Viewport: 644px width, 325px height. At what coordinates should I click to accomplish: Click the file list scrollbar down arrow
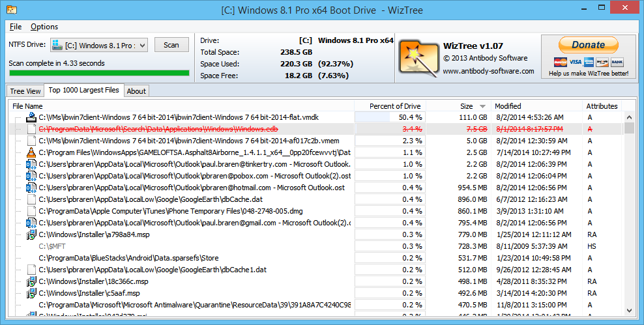pos(629,311)
